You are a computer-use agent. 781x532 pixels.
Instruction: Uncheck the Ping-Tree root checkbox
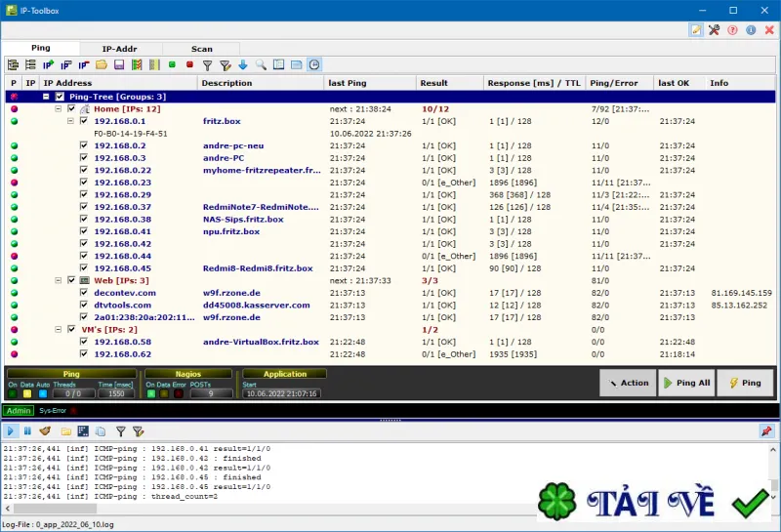(x=60, y=97)
